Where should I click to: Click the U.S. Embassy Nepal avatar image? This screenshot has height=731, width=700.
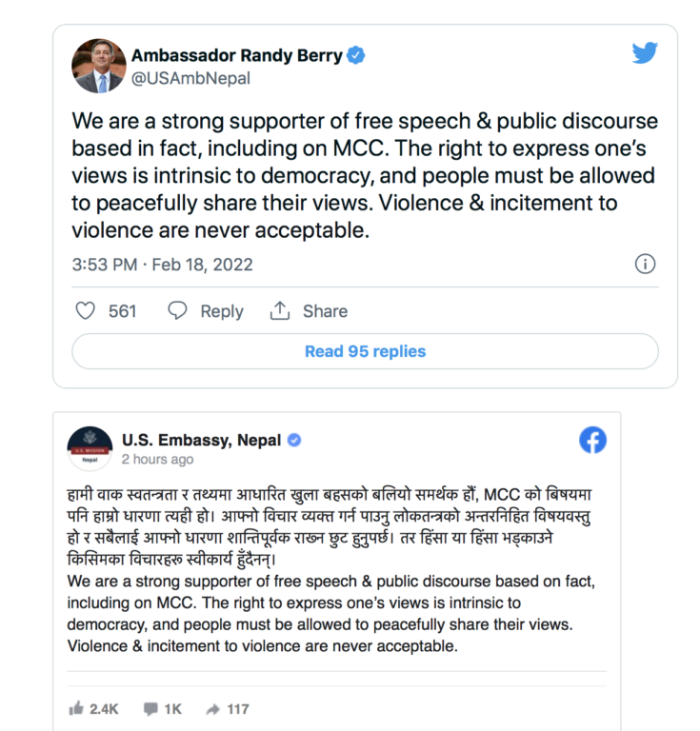pyautogui.click(x=90, y=447)
